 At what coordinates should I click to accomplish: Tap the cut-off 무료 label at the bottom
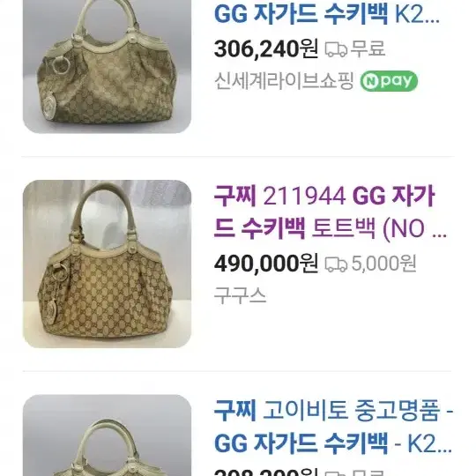click(x=368, y=473)
